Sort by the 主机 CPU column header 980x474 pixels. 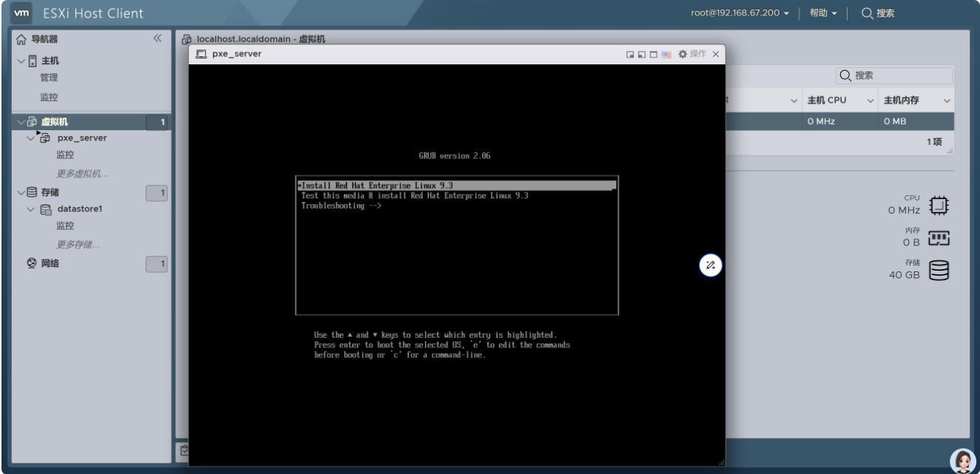[x=826, y=101]
